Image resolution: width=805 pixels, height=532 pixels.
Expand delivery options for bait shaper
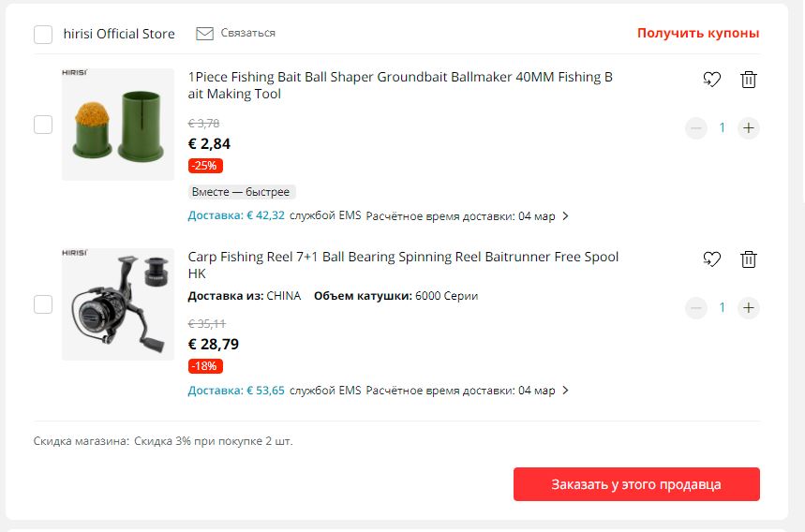(565, 216)
